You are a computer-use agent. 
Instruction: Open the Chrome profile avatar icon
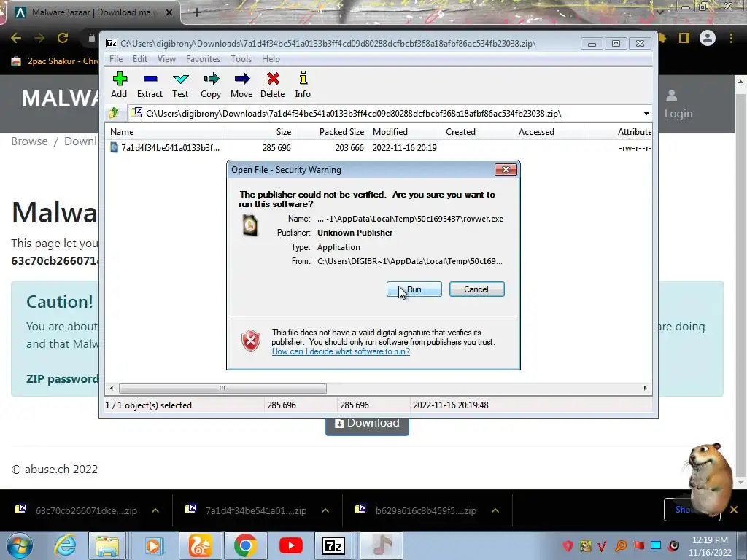coord(708,38)
